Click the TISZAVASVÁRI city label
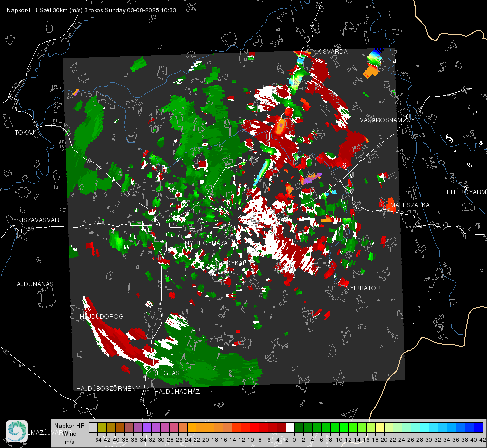The image size is (487, 448). click(x=39, y=220)
